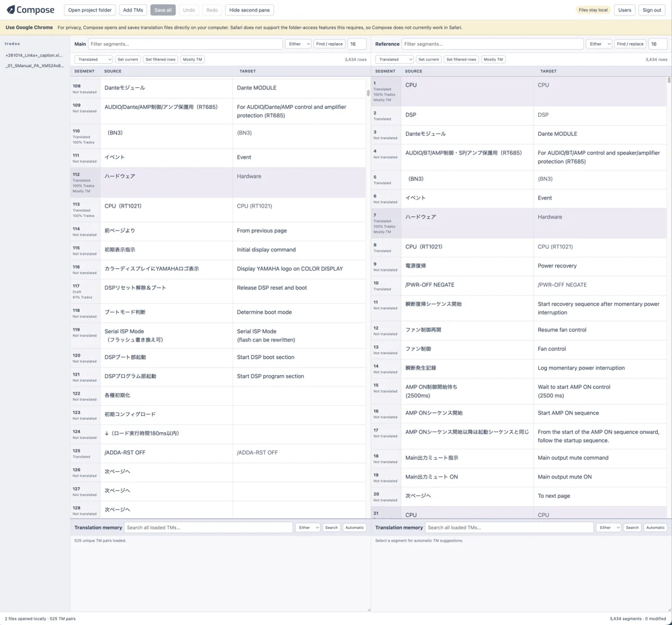Viewport: 672px width, 625px height.
Task: Click Find / replace in Main pane
Action: (x=329, y=44)
